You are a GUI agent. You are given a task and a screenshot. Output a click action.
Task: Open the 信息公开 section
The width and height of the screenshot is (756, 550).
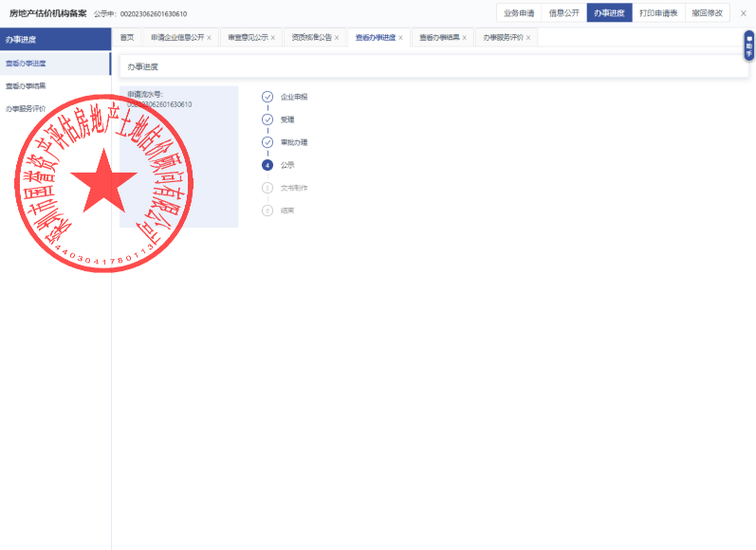[563, 13]
